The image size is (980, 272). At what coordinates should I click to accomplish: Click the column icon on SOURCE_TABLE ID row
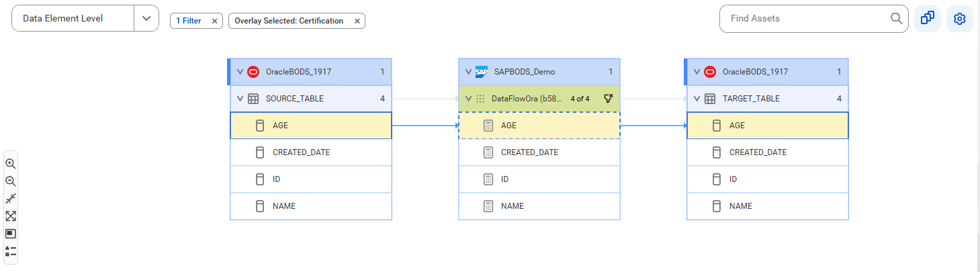coord(260,179)
